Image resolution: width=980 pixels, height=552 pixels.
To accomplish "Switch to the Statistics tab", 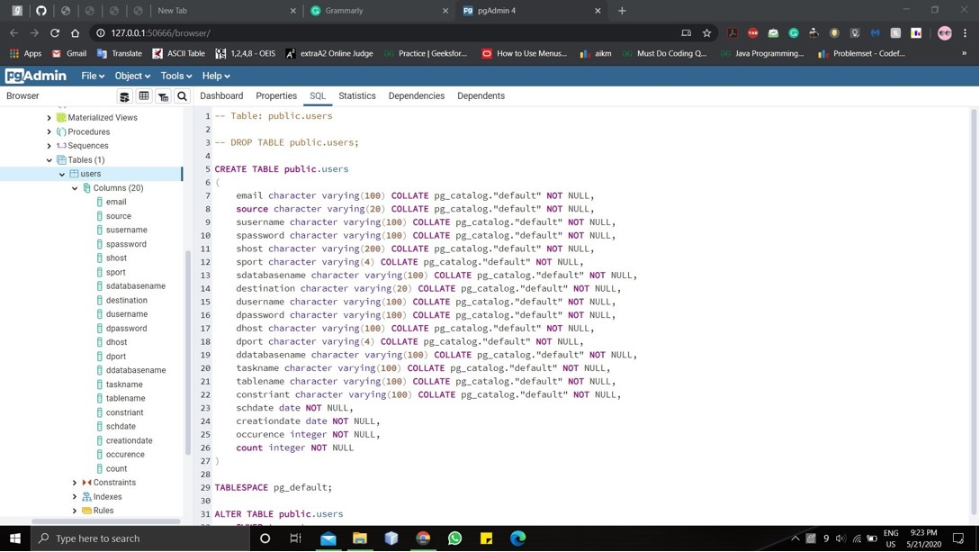I will 356,95.
